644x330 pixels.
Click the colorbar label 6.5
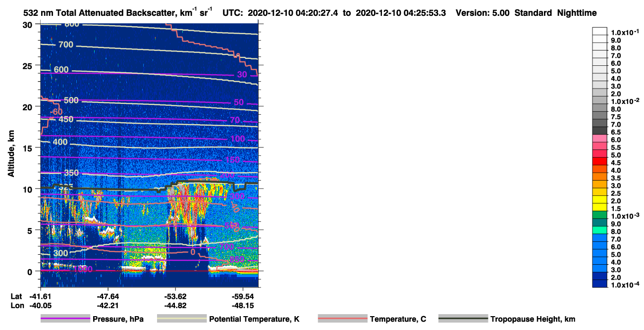(x=616, y=132)
